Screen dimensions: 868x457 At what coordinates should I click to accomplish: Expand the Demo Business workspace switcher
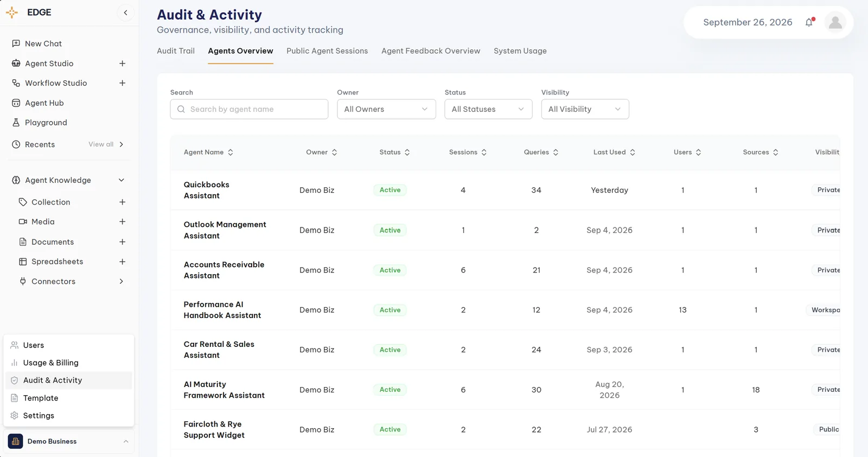point(69,441)
